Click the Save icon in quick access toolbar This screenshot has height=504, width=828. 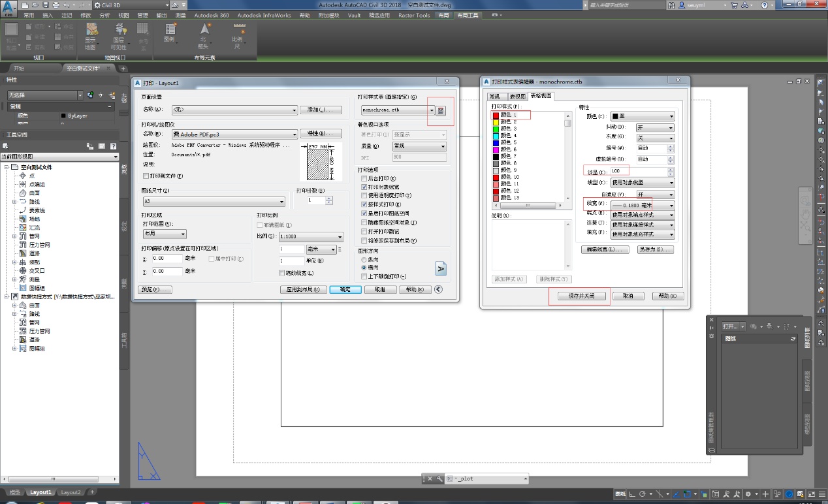point(47,5)
